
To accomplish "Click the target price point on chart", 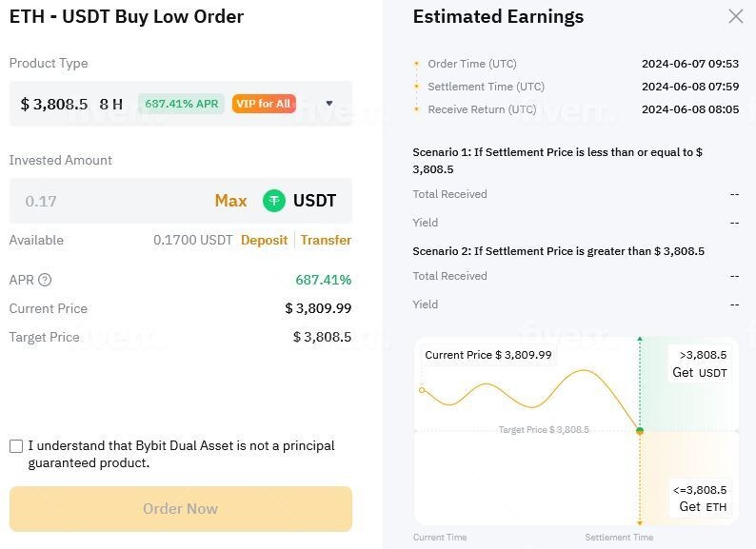I will coord(640,431).
